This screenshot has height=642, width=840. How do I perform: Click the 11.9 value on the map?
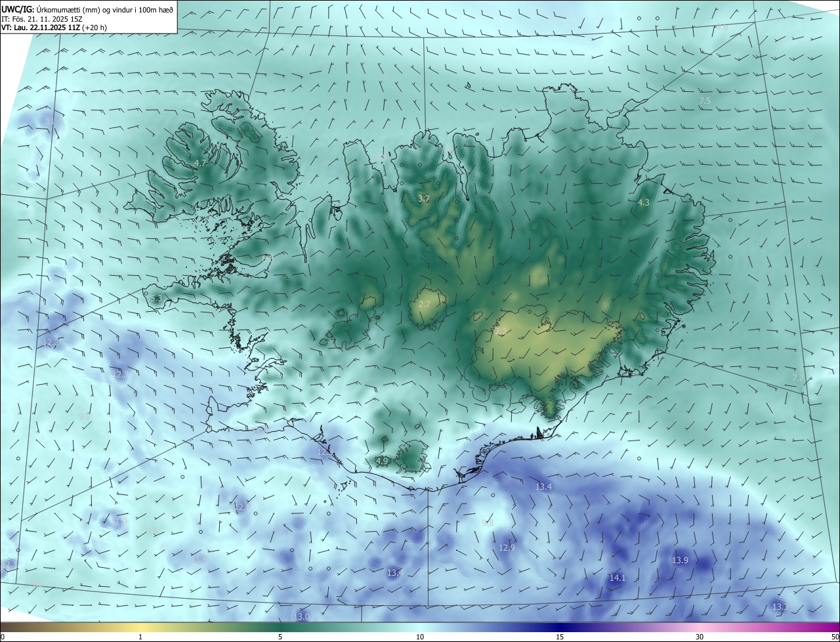(x=119, y=521)
